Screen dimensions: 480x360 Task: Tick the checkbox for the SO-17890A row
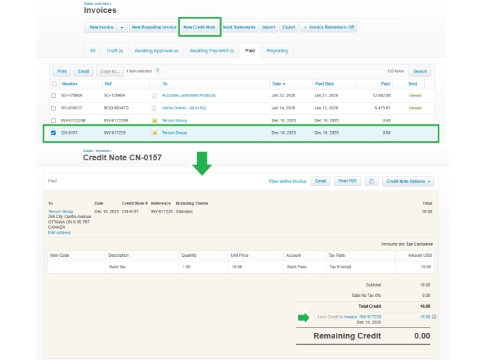pyautogui.click(x=53, y=96)
